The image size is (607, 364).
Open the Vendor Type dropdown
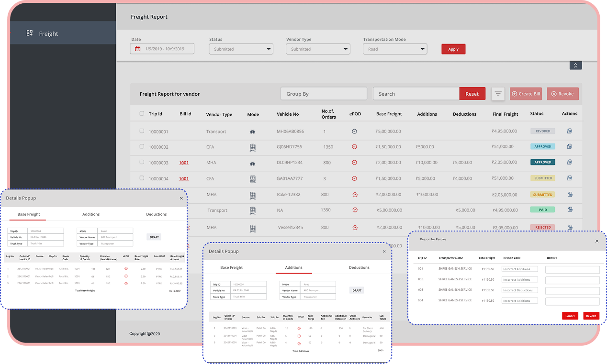[318, 49]
